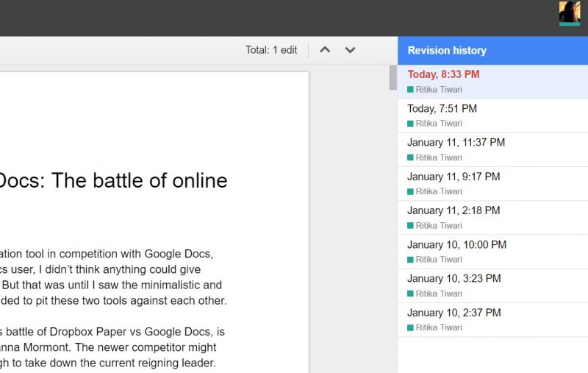588x373 pixels.
Task: Click the Revision history panel header
Action: (x=492, y=50)
